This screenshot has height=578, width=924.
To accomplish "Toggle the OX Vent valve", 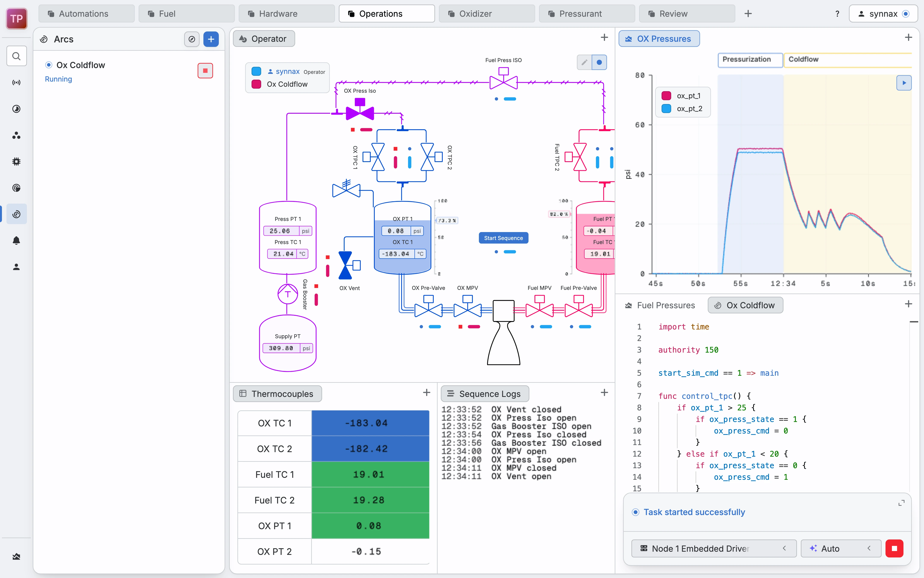I will pos(349,265).
